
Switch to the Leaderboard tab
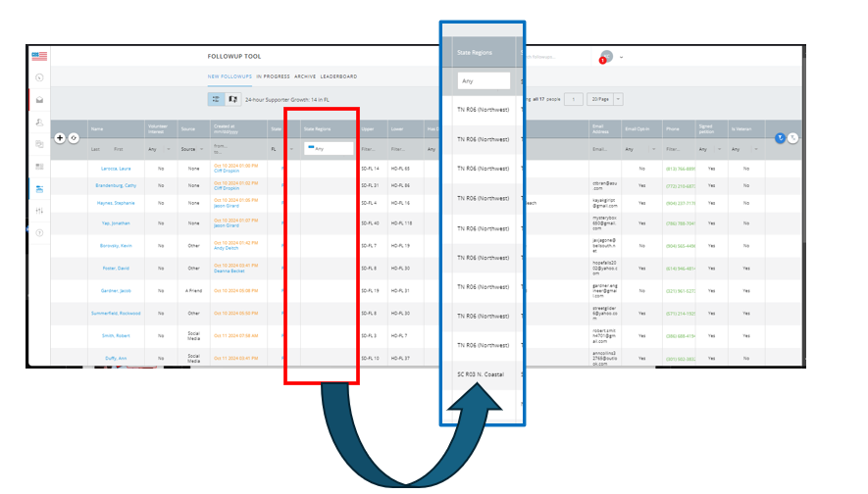coord(338,76)
